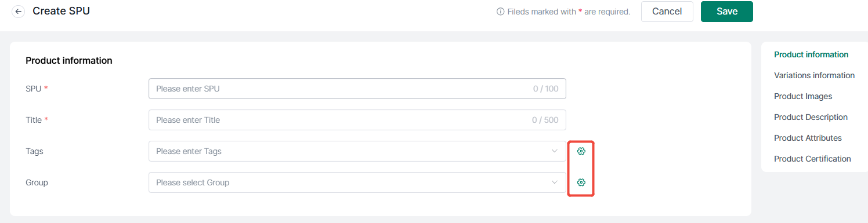Click the Group field label
Image resolution: width=868 pixels, height=223 pixels.
(37, 182)
